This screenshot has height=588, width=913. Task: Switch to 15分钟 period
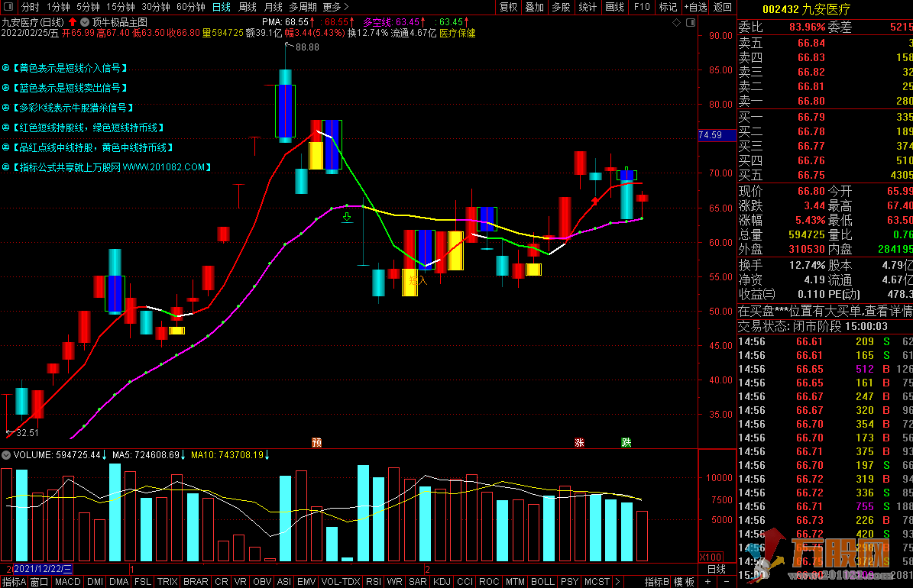tap(121, 7)
